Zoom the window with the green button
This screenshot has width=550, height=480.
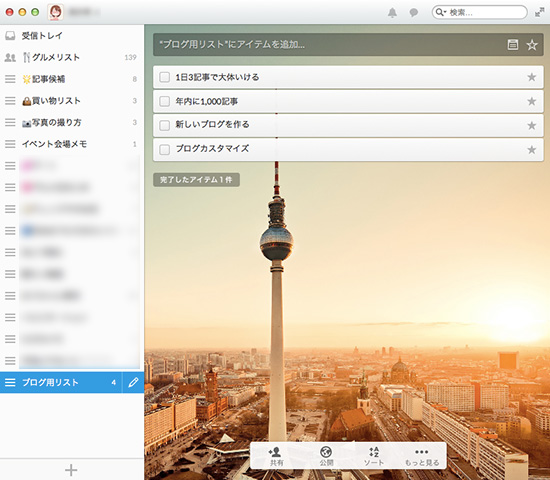pyautogui.click(x=35, y=12)
